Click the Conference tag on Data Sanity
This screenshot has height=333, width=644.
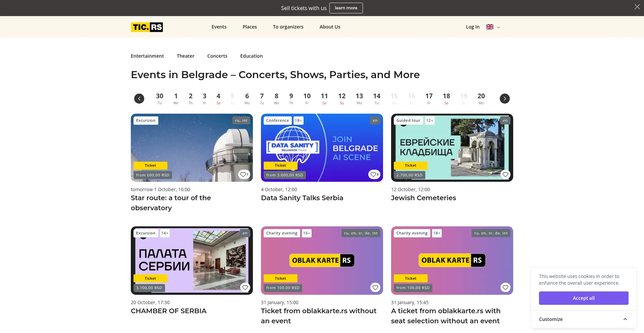click(277, 120)
